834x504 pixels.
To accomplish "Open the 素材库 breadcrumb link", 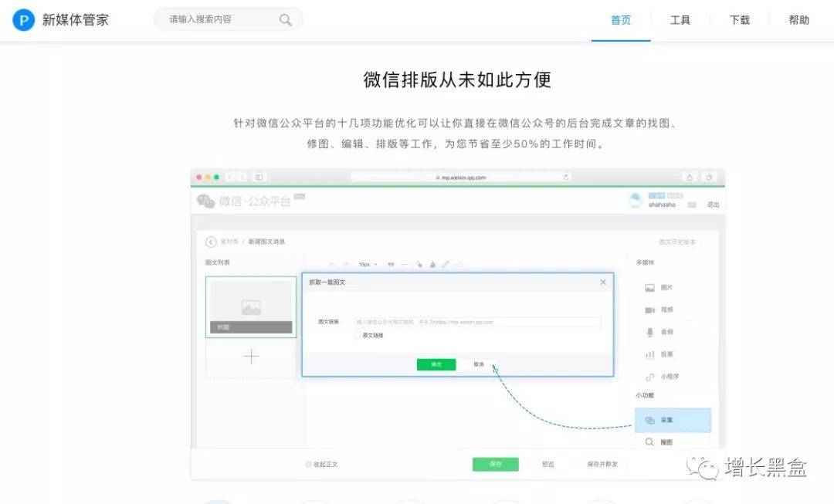I will coord(229,242).
